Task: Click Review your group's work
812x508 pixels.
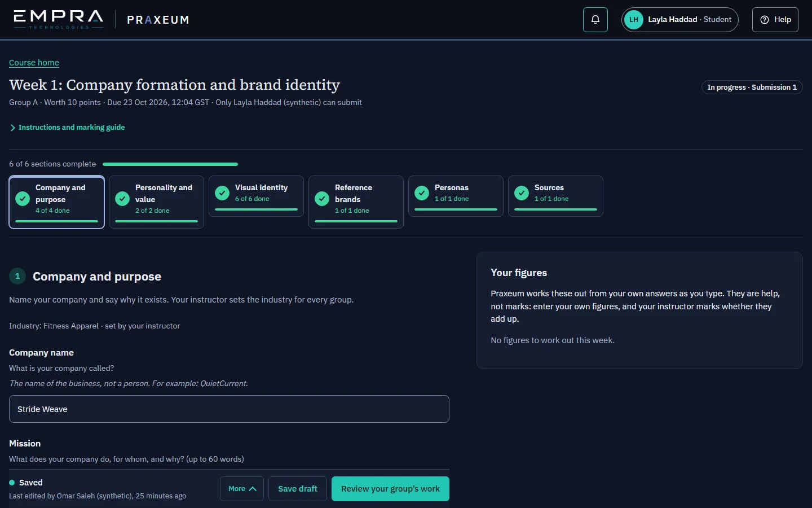Action: [390, 489]
